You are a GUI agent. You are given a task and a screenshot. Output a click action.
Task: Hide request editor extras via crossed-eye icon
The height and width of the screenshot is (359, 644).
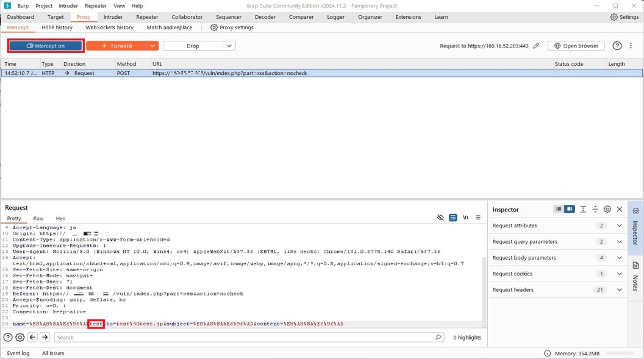(440, 218)
